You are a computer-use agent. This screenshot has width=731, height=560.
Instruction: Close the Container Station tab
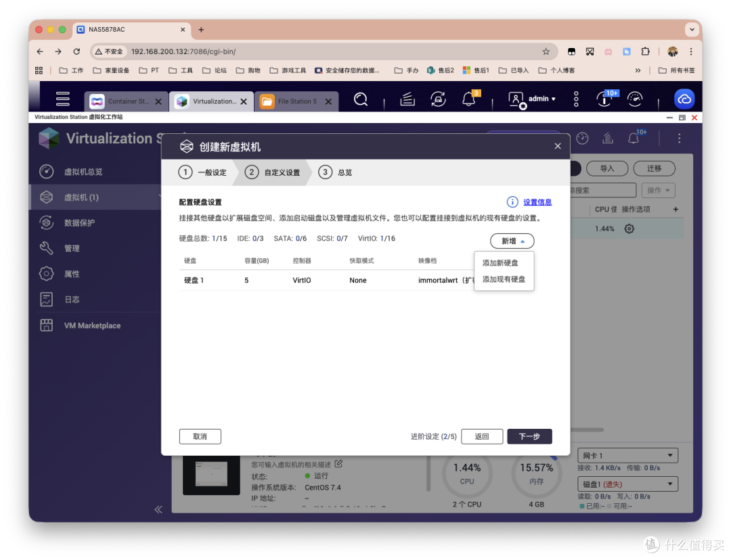point(158,101)
